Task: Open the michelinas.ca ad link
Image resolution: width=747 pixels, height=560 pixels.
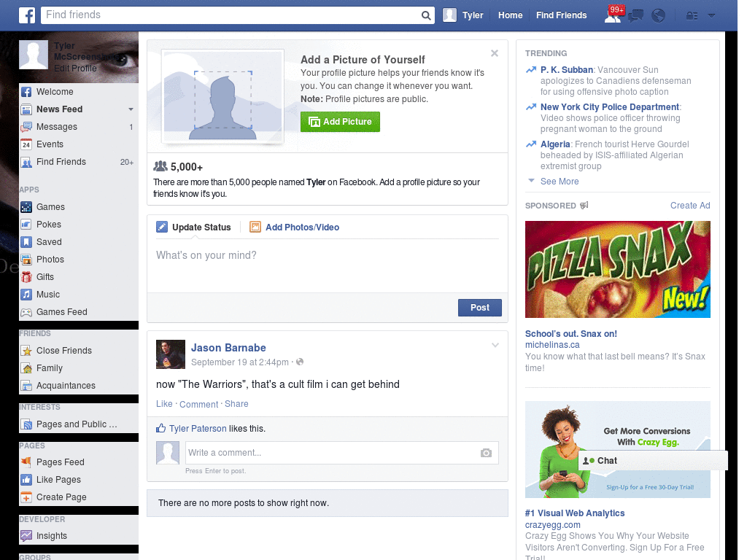Action: pyautogui.click(x=552, y=345)
